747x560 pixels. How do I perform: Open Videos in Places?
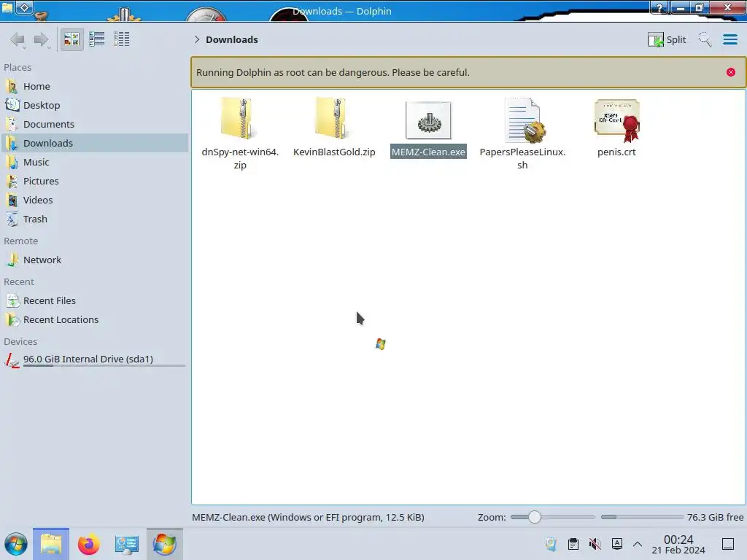click(95, 201)
